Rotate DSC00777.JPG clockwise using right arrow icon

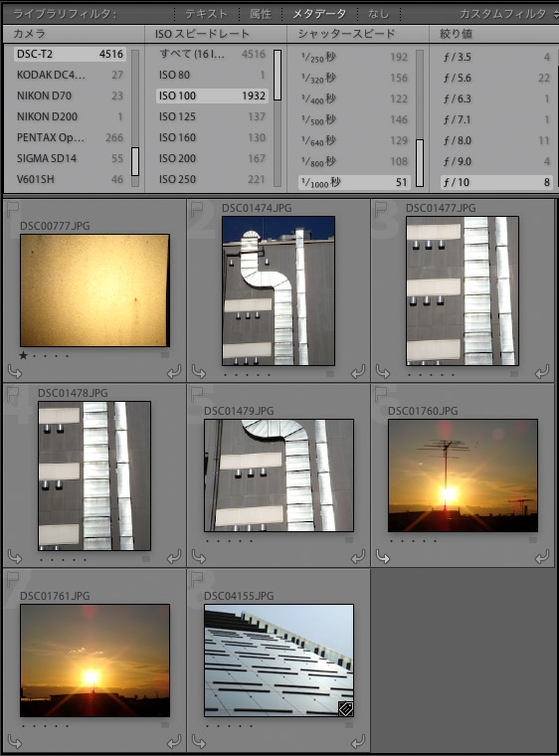click(174, 371)
